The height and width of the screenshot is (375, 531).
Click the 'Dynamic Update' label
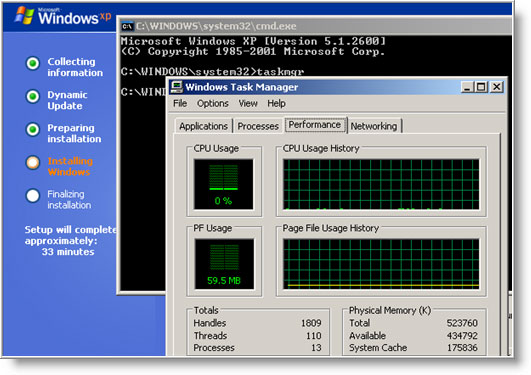[x=67, y=100]
